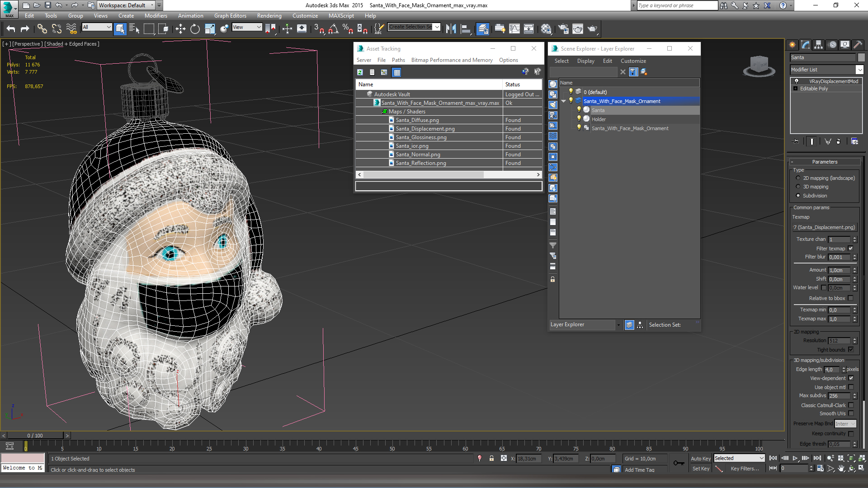Open Select by Name tool

point(134,29)
